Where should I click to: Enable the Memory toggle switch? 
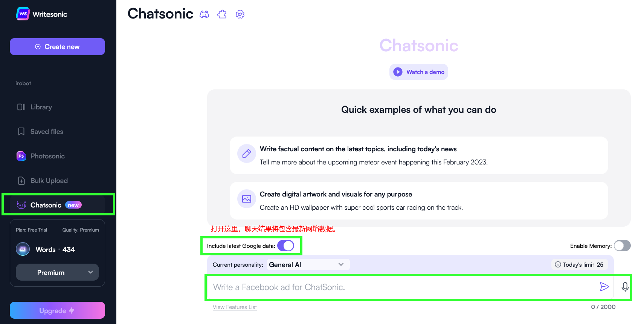click(x=622, y=246)
